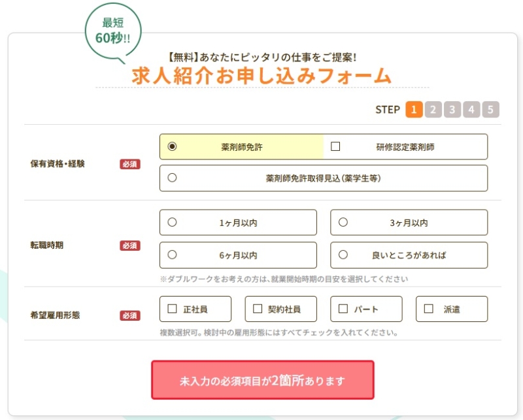Click the STEP 4 indicator box
Screen dimensions: 523x420
pos(472,109)
